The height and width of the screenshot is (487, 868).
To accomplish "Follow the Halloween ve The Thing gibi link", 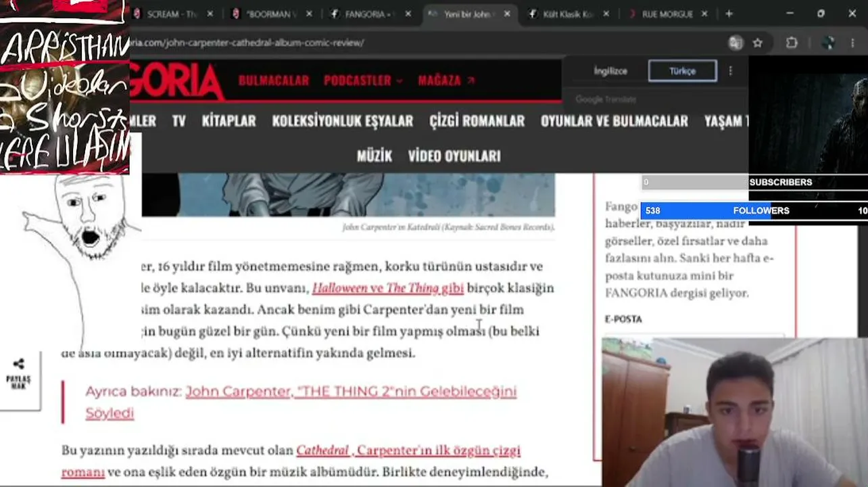I will pyautogui.click(x=388, y=288).
